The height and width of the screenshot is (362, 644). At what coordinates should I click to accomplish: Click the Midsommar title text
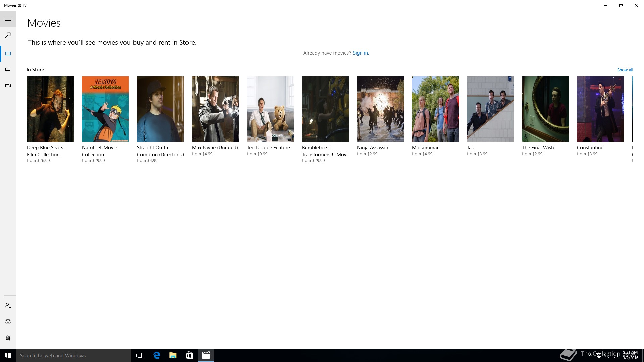click(x=425, y=148)
